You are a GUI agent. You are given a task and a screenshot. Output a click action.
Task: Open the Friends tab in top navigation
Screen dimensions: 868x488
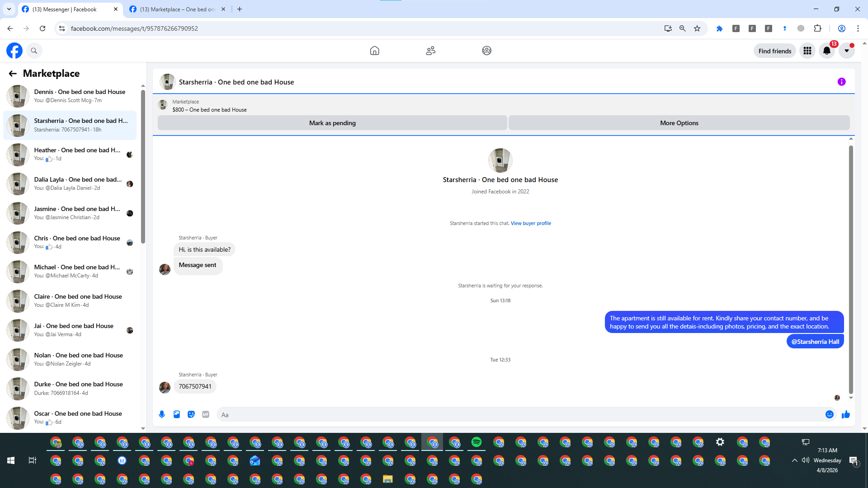tap(430, 51)
